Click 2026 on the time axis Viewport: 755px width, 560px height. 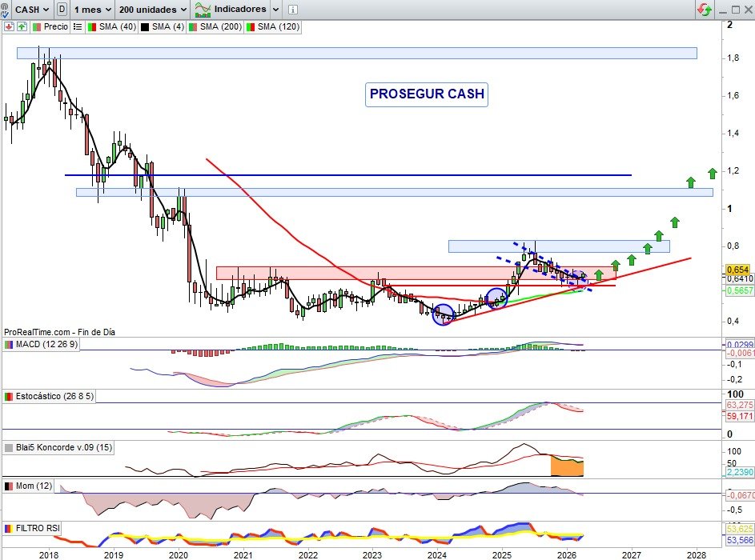(567, 554)
